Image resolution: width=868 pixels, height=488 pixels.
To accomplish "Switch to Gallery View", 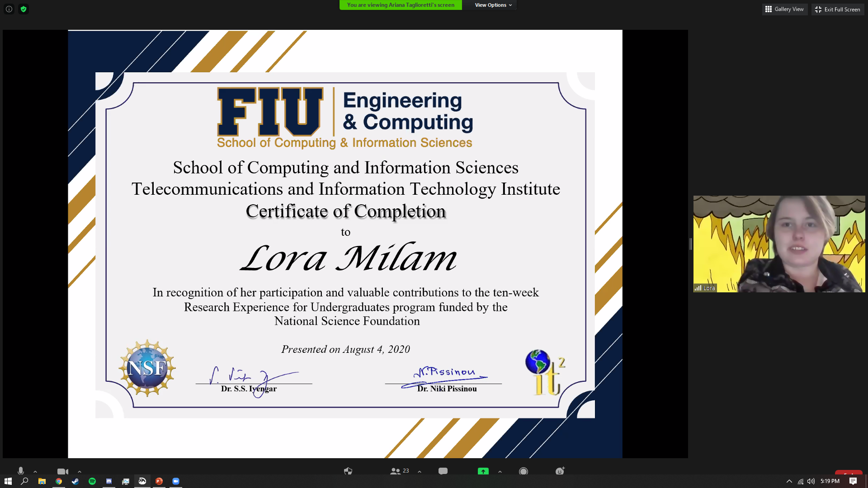I will coord(784,9).
